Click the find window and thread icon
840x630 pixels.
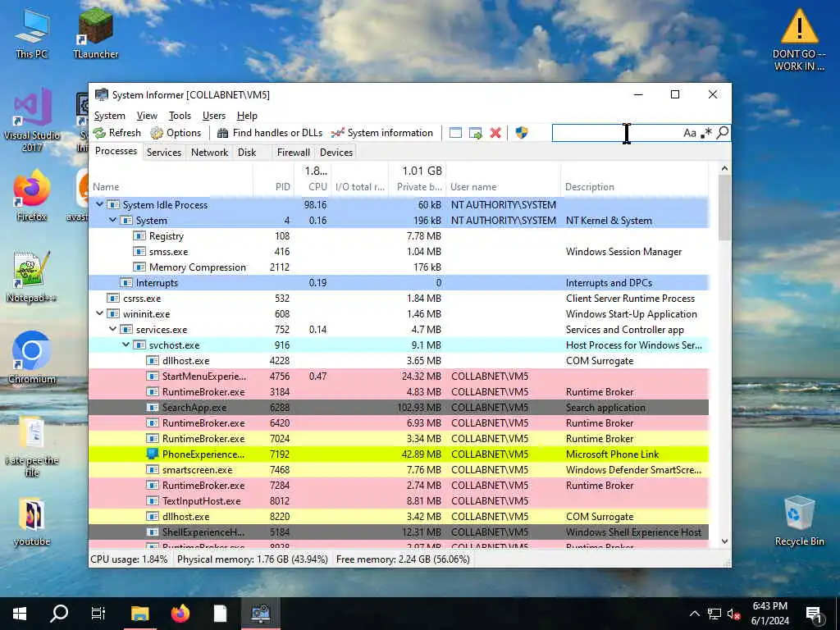tap(476, 133)
